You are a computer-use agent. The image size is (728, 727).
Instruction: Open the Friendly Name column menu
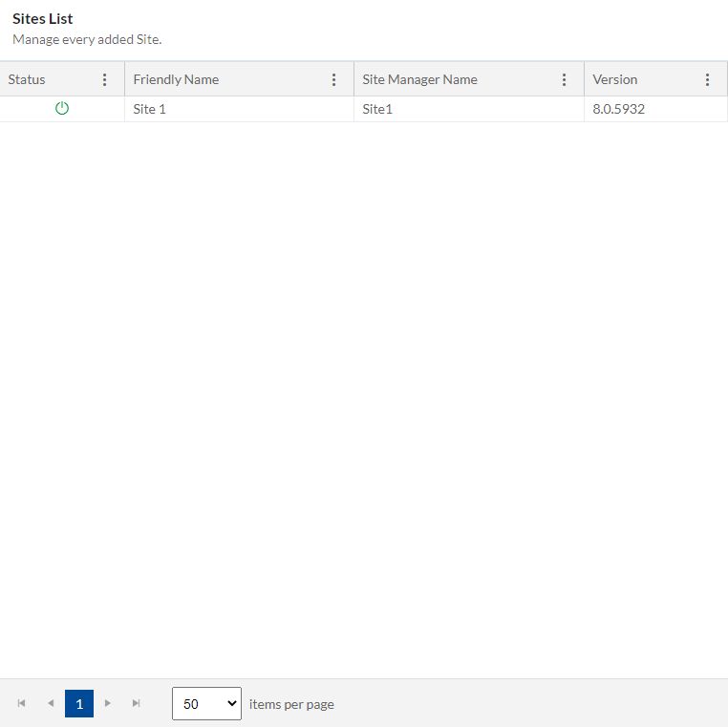(x=333, y=80)
